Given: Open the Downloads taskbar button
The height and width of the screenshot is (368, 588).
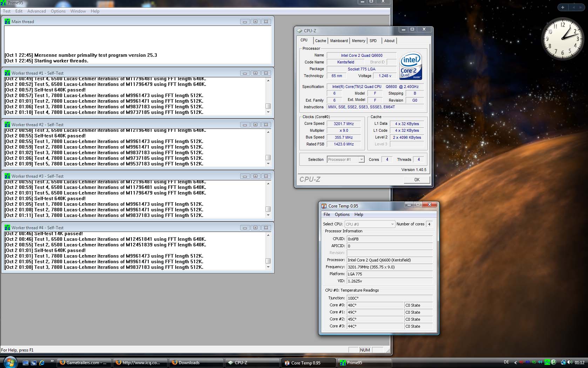Looking at the screenshot, I should [196, 363].
